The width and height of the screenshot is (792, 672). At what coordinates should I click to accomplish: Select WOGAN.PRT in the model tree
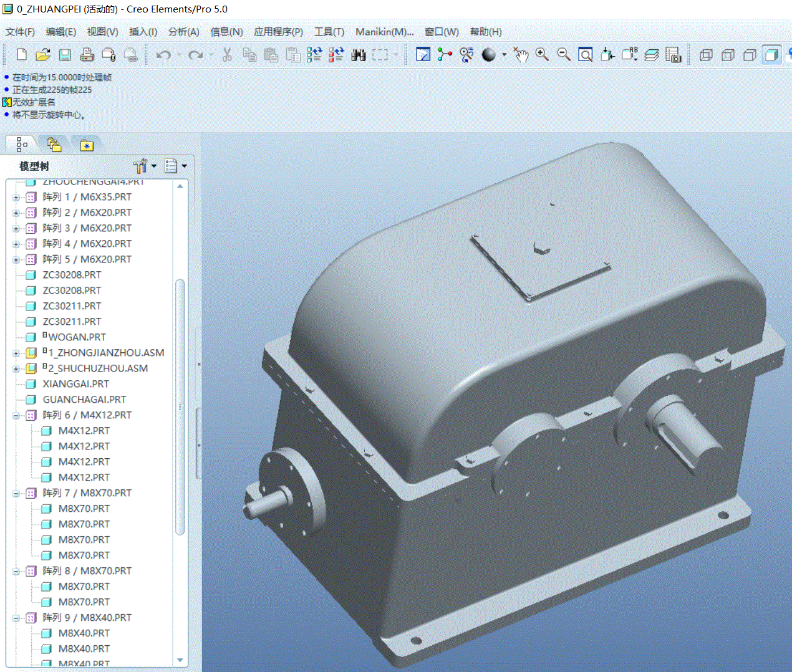point(77,337)
